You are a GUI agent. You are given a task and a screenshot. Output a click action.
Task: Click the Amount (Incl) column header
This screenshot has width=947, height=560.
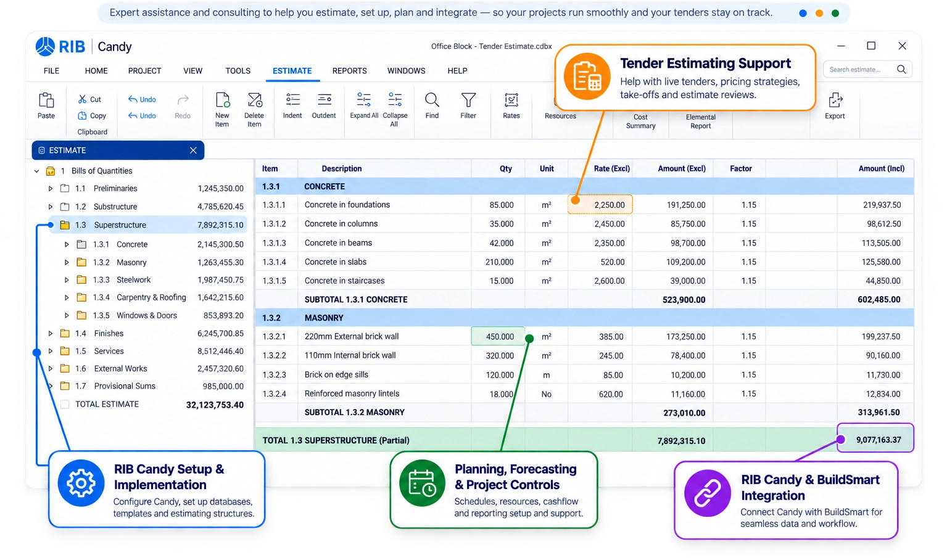[x=882, y=168]
